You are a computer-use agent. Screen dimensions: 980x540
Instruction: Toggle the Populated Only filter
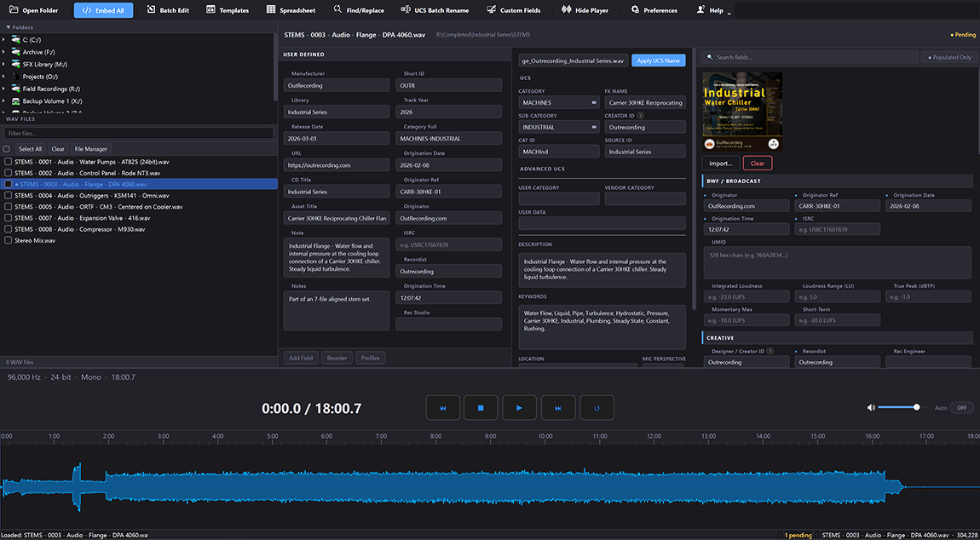coord(949,57)
